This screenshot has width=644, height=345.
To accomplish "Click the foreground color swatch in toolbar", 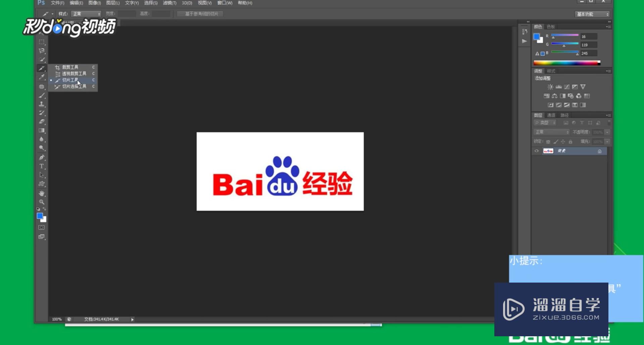I will pyautogui.click(x=40, y=216).
